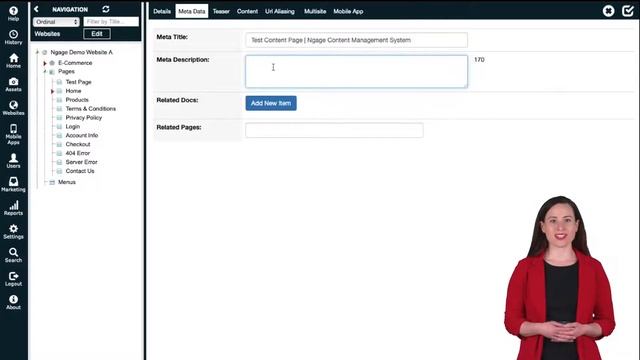Select the Login page in tree
640x360 pixels.
73,127
